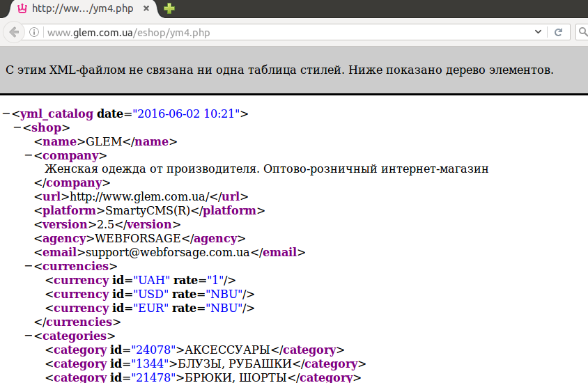Collapse the categories element node
The image size is (588, 383).
click(x=29, y=336)
